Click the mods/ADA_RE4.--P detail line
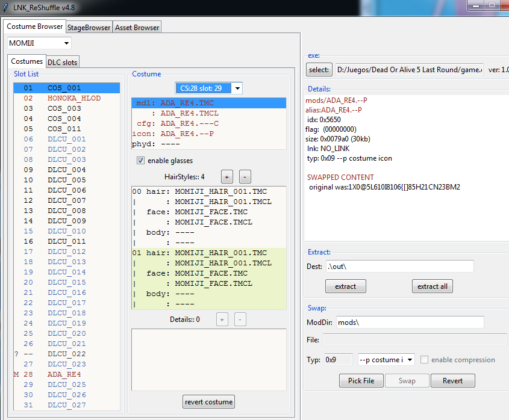 coord(336,100)
